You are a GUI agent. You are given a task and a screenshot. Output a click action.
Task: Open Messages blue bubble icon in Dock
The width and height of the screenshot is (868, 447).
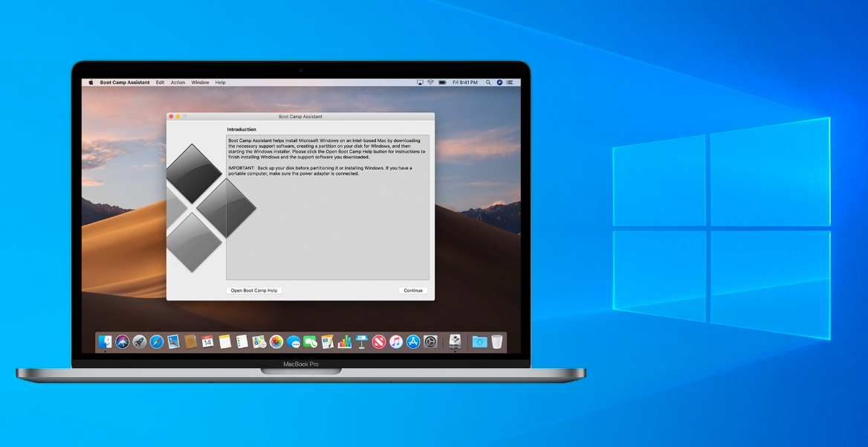294,342
